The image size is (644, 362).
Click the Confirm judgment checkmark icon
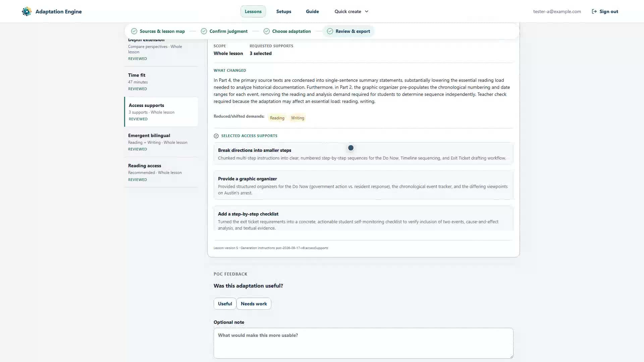pyautogui.click(x=204, y=31)
